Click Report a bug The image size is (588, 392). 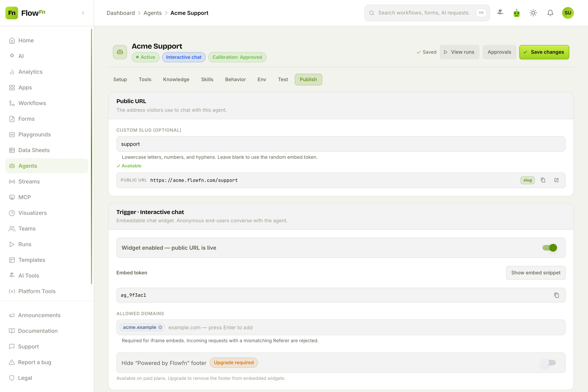[47, 362]
